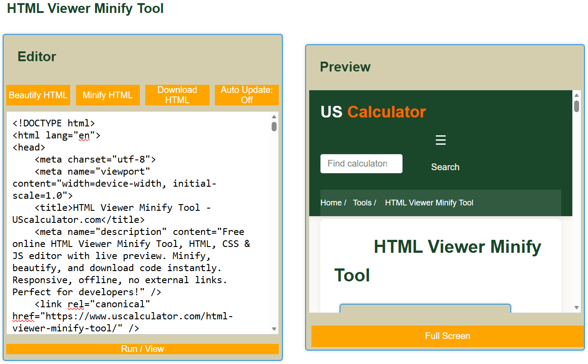
Task: Go to the Home breadcrumb link
Action: (x=331, y=203)
